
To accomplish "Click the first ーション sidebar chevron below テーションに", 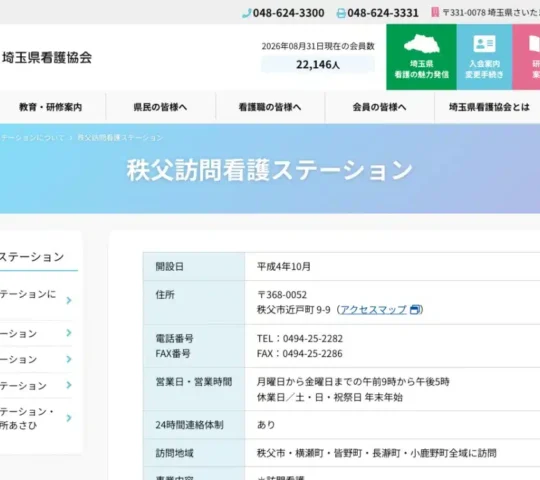I will 69,333.
